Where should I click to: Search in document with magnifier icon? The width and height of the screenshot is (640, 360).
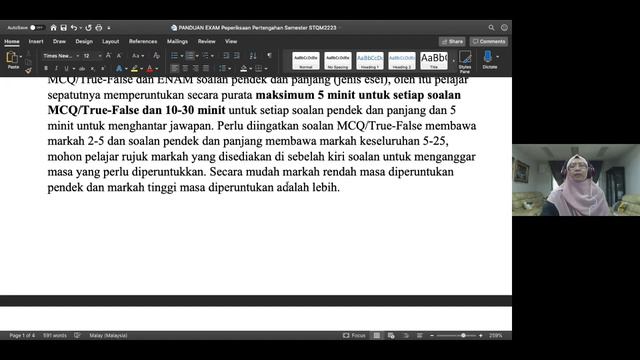(491, 28)
